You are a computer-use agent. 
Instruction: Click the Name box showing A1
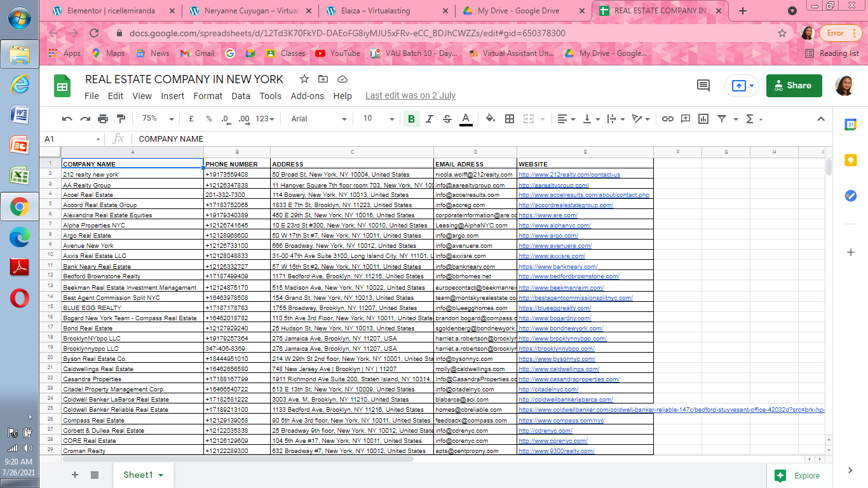pos(72,139)
